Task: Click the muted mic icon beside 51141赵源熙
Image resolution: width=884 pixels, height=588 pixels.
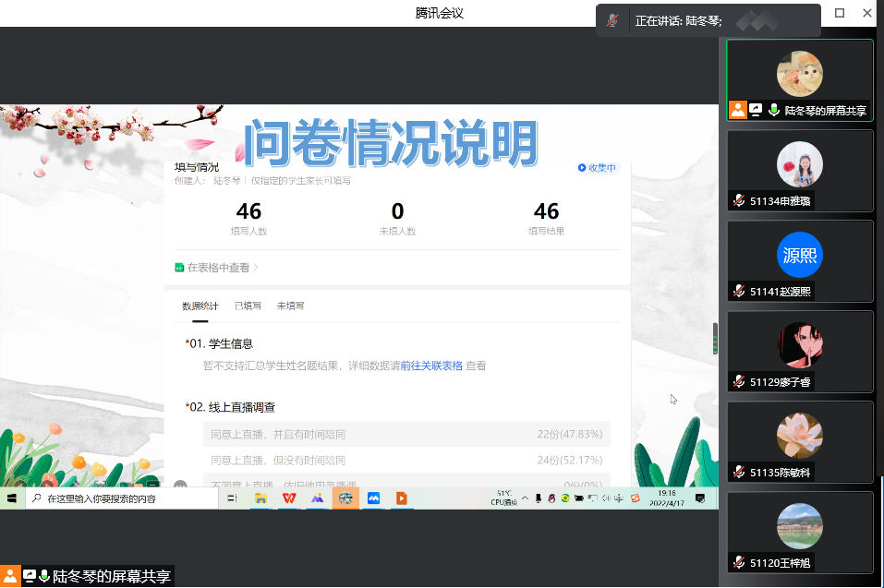Action: coord(739,291)
